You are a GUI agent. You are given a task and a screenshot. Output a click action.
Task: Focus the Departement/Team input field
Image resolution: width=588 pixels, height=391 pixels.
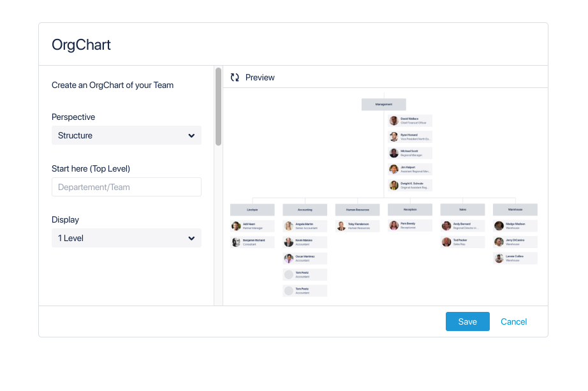point(126,187)
